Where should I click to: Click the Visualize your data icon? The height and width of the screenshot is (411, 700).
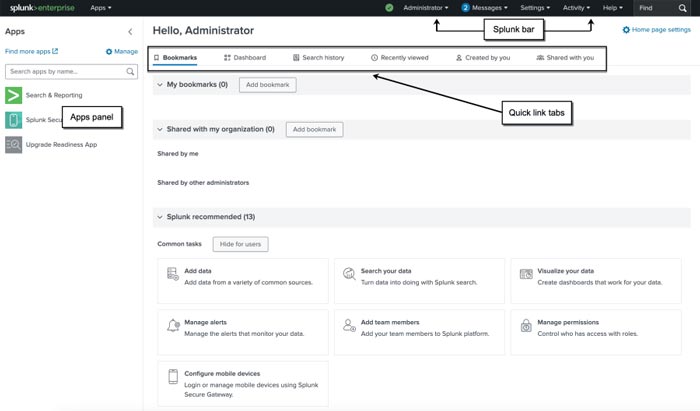tap(526, 274)
